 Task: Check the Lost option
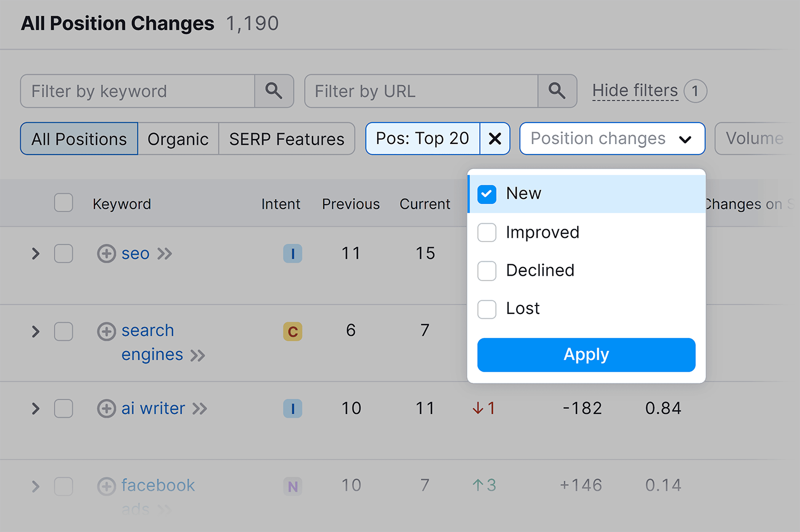pyautogui.click(x=487, y=309)
